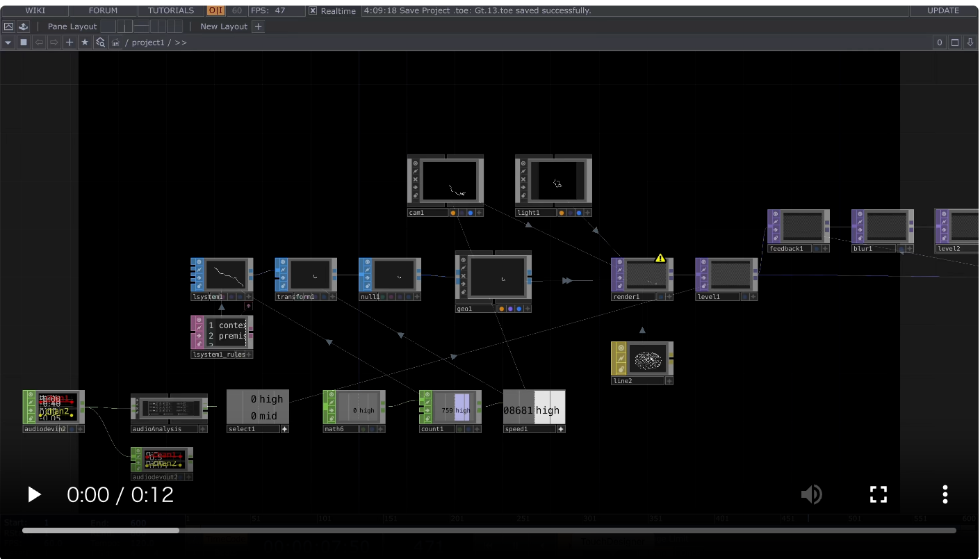Toggle the blue display flag on cam1
The image size is (980, 559).
[x=471, y=213]
